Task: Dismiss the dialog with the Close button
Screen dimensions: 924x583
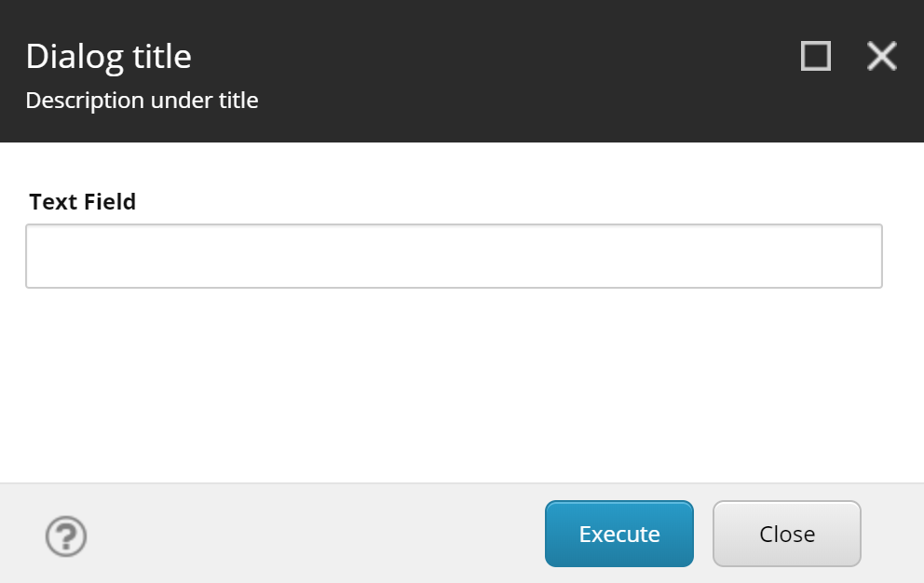Action: coord(786,534)
